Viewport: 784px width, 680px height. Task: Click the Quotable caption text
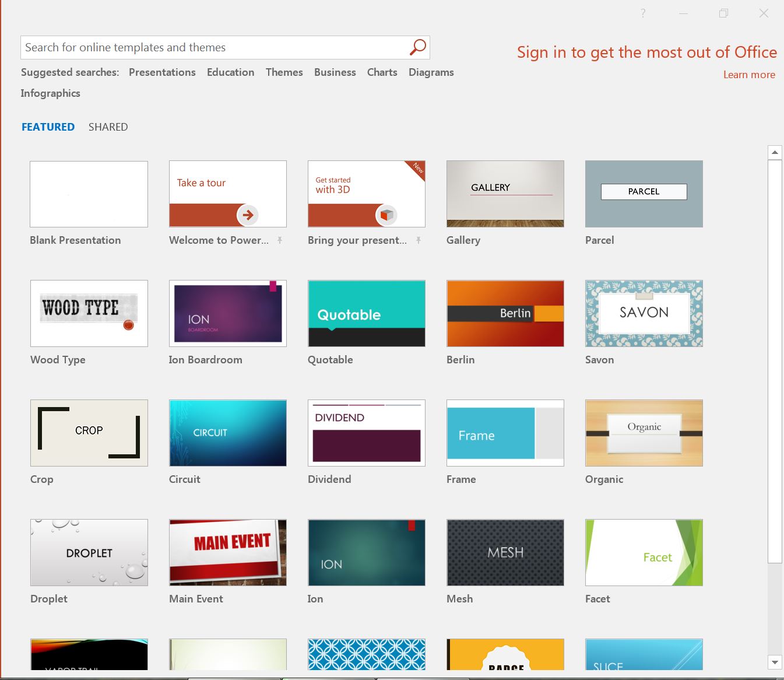pyautogui.click(x=330, y=360)
